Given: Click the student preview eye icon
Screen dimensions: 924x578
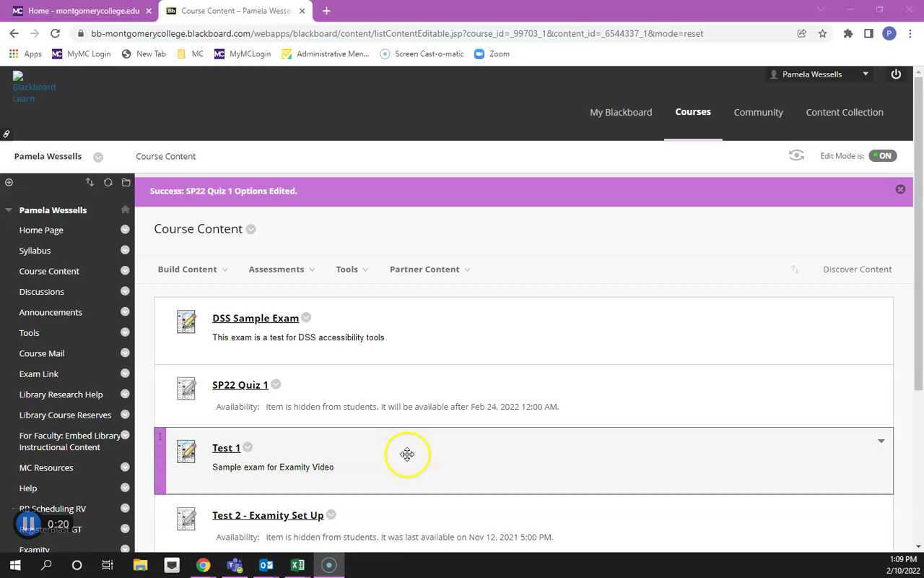Looking at the screenshot, I should 796,155.
